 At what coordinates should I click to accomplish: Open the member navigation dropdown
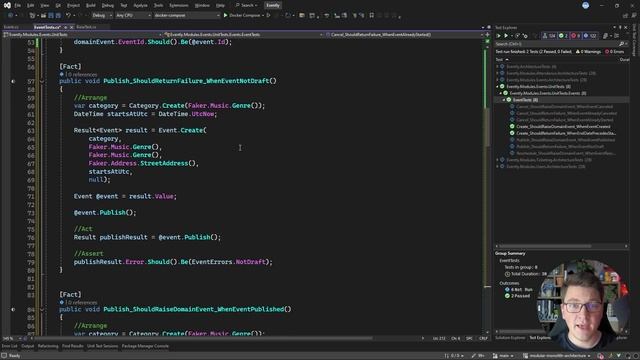pyautogui.click(x=404, y=35)
